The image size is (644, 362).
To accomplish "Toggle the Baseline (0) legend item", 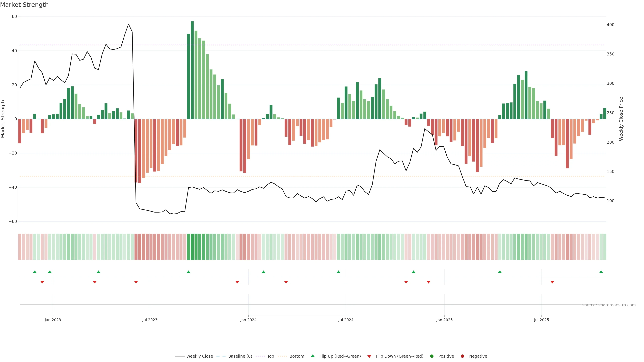I will point(240,356).
